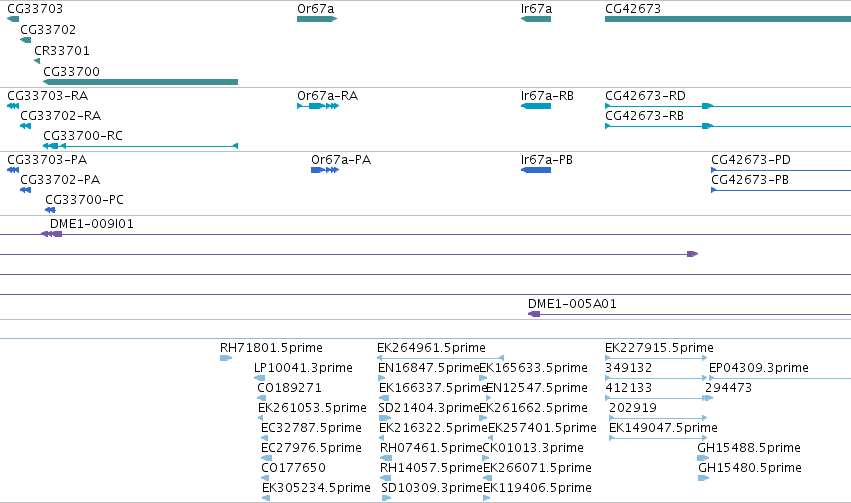Click EST RH07461.5prime
Image resolution: width=851 pixels, height=503 pixels.
pos(431,448)
